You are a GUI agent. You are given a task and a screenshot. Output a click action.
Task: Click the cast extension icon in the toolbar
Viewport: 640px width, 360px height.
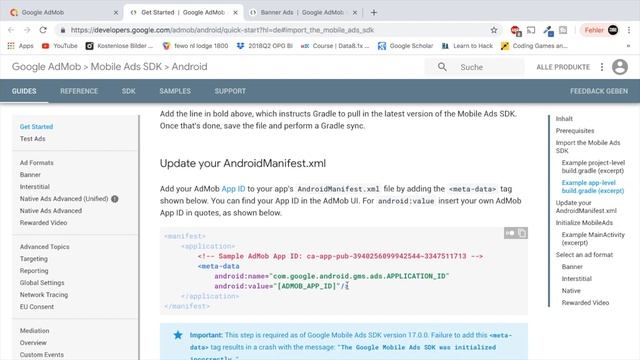(x=531, y=30)
